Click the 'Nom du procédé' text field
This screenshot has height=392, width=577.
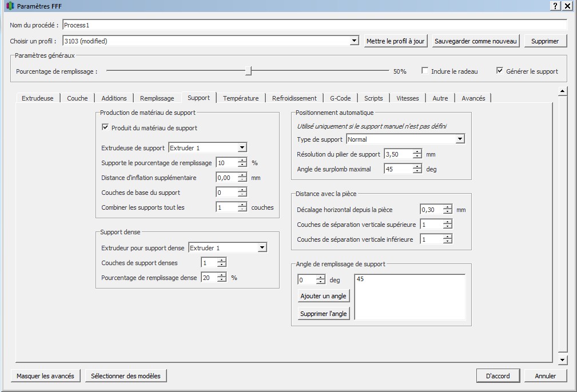click(x=314, y=25)
